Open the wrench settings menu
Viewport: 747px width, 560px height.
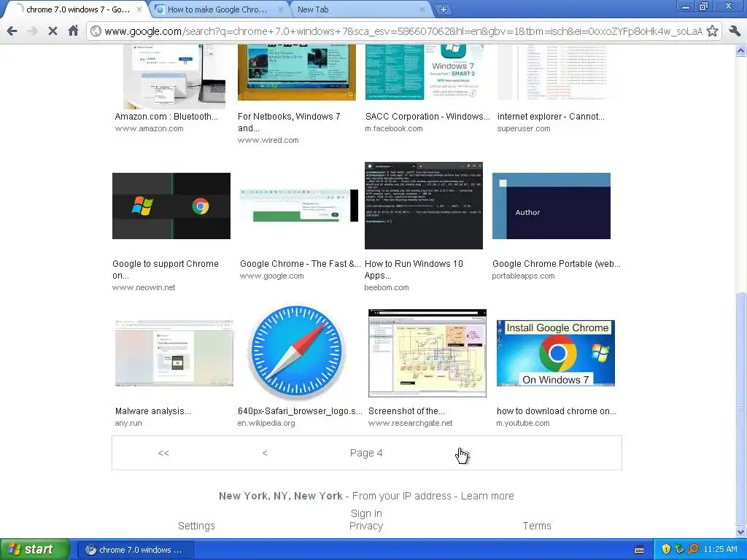click(x=735, y=31)
